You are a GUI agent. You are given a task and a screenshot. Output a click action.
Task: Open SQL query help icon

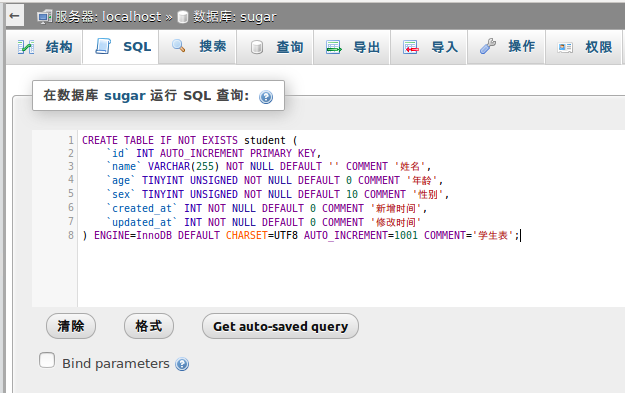click(x=266, y=97)
